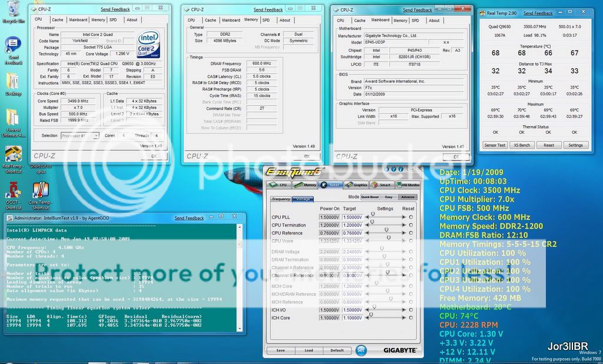Click the CPU PLL slider right arrow
This screenshot has height=364, width=603.
click(x=404, y=217)
